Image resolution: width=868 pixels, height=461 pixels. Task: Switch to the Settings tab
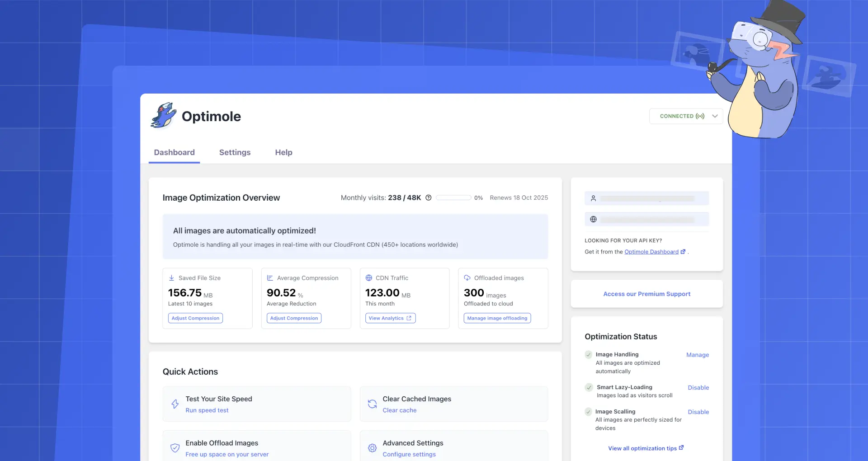tap(235, 152)
